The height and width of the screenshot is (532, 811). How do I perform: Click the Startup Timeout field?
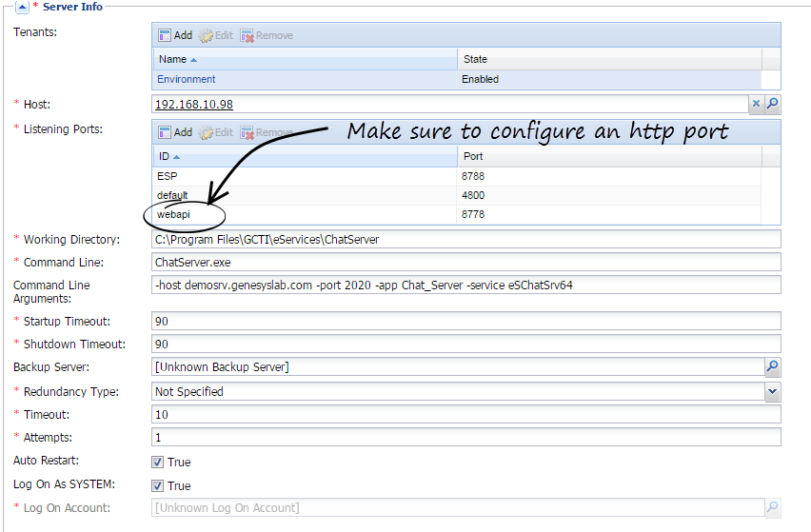tap(466, 322)
